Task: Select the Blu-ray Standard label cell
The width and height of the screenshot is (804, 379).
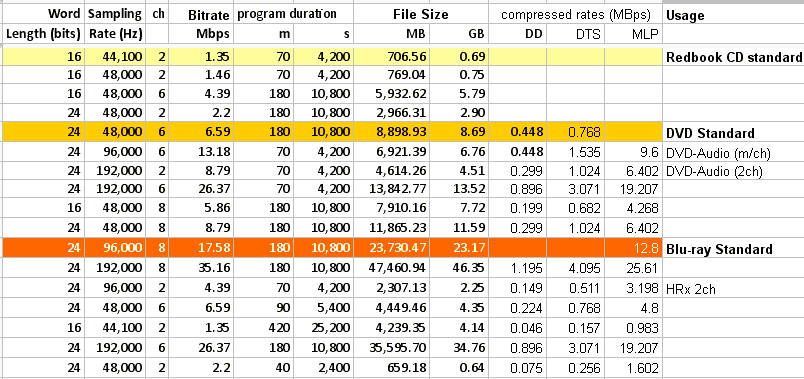Action: click(x=734, y=249)
